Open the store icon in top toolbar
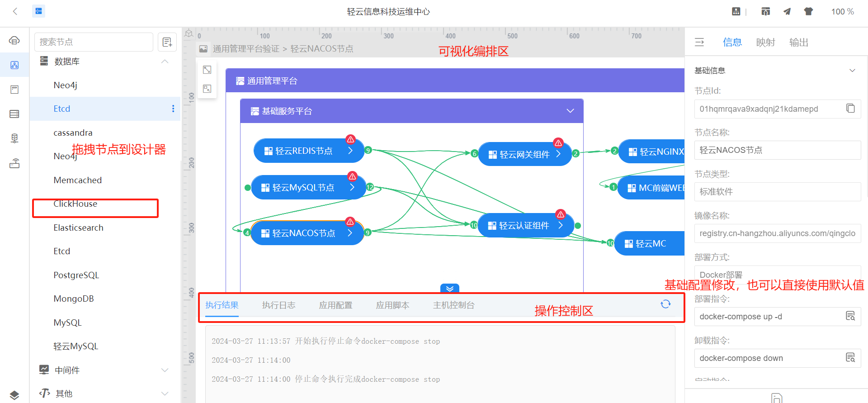868x403 pixels. (765, 11)
